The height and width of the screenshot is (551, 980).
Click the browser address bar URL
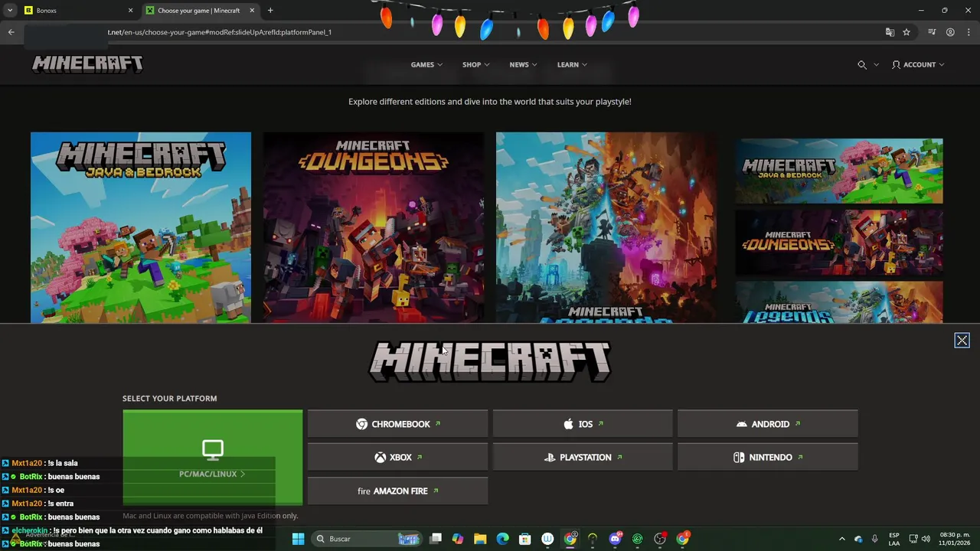pyautogui.click(x=219, y=32)
